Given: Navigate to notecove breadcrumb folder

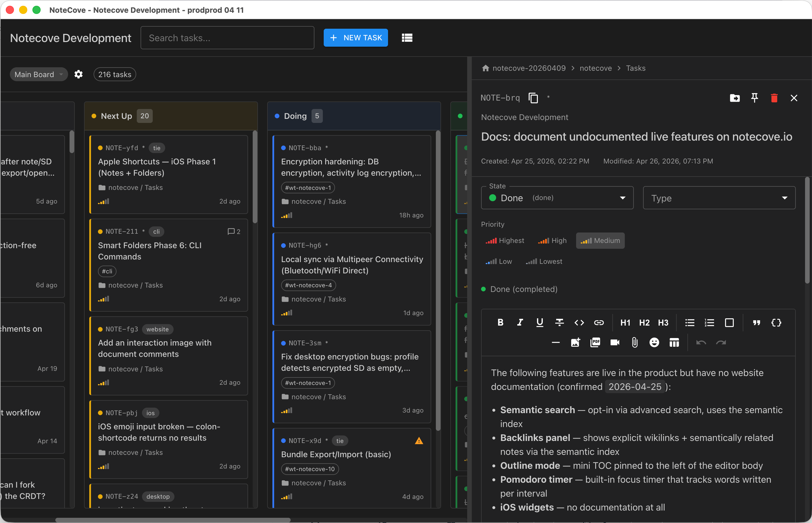Looking at the screenshot, I should pos(596,68).
